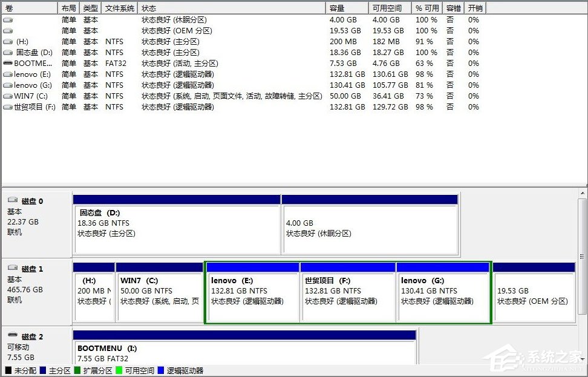The image size is (588, 377).
Task: Click the 系统之家 watermark logo
Action: point(532,358)
